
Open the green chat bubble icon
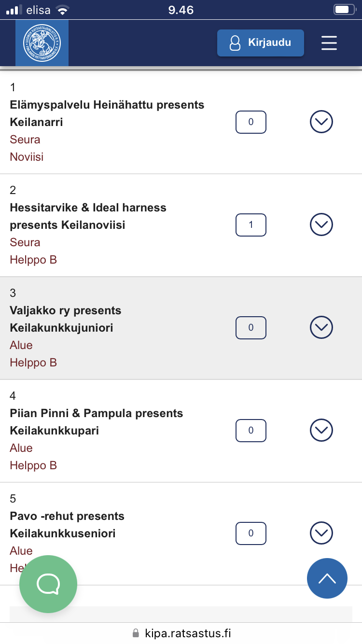[x=48, y=584]
